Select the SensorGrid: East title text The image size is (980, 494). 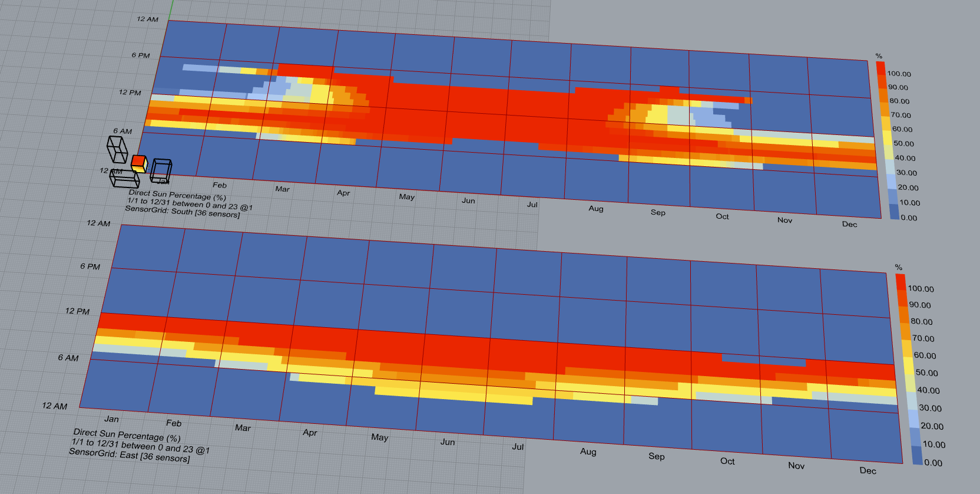click(129, 455)
